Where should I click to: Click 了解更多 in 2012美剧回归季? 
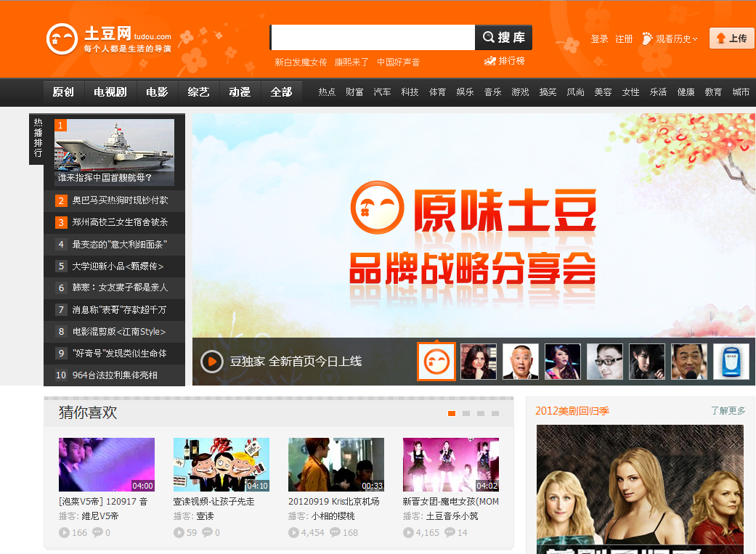point(728,410)
